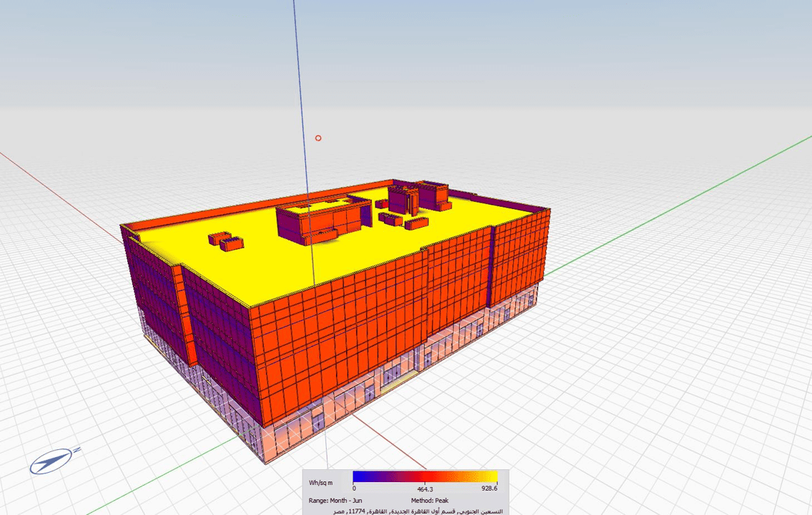The width and height of the screenshot is (812, 515).
Task: Click the '0' minimum legend value
Action: 355,489
